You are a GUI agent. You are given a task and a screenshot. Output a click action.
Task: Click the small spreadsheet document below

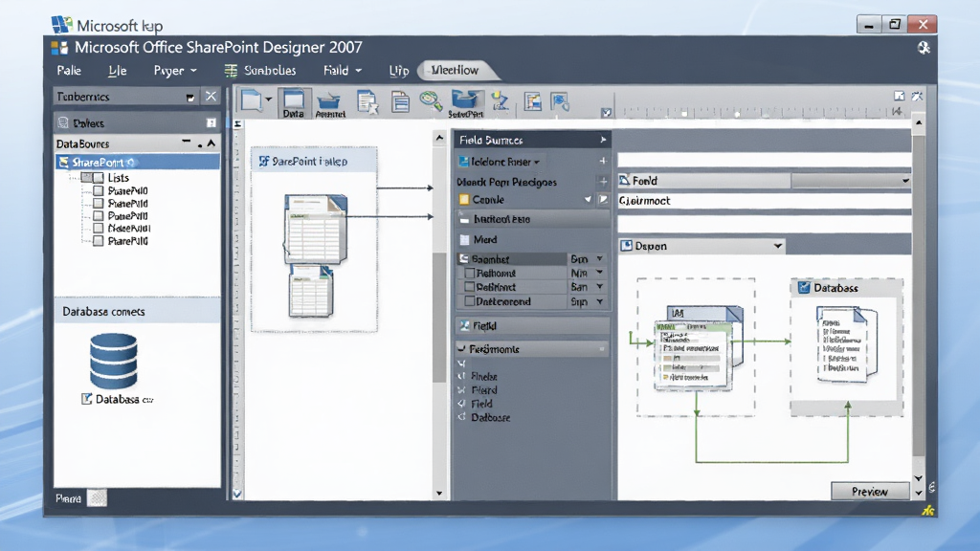pyautogui.click(x=311, y=291)
